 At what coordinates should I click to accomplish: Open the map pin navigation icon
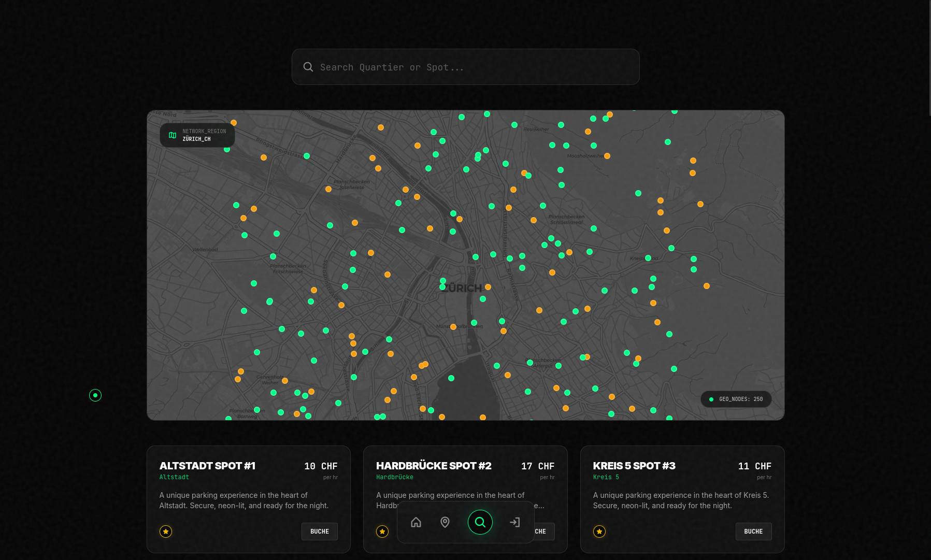[445, 522]
